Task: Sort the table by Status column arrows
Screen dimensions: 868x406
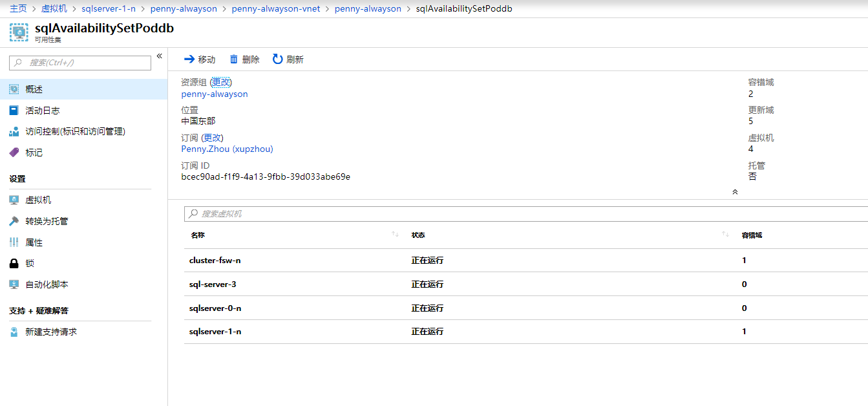Action: coord(725,235)
